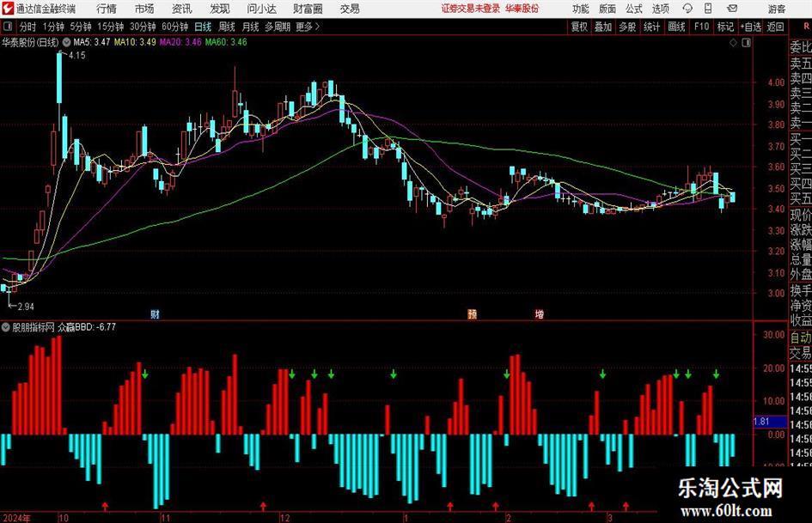
Task: Click the 自动 tab in right panel
Action: [x=801, y=338]
